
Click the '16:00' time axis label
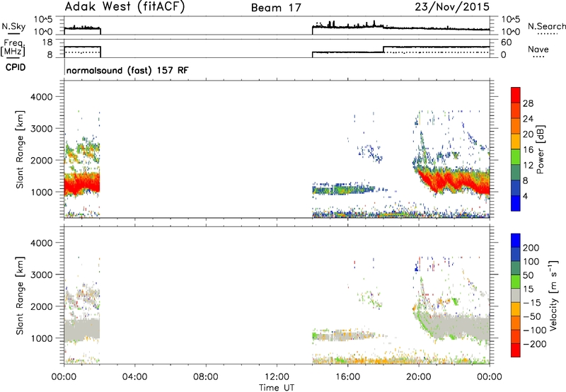coord(347,376)
